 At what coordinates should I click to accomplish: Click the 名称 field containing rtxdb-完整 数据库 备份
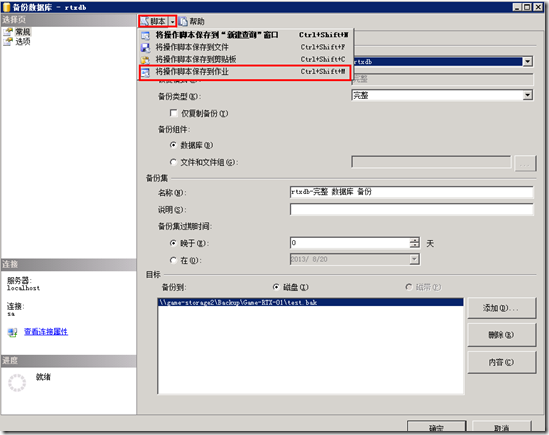[411, 192]
